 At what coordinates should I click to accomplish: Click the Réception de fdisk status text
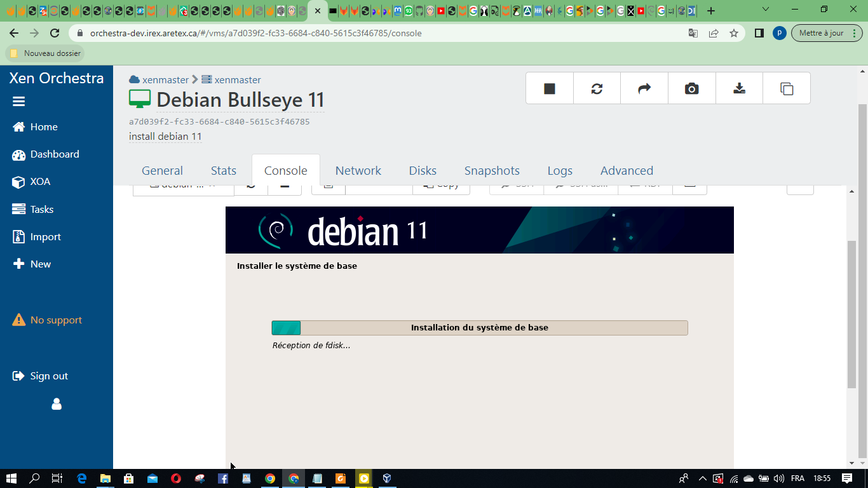pos(311,345)
